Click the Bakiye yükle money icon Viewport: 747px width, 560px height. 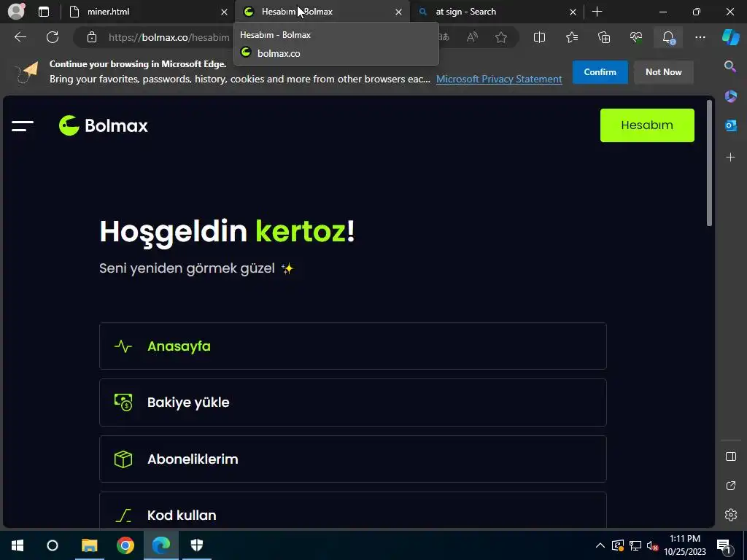(123, 402)
